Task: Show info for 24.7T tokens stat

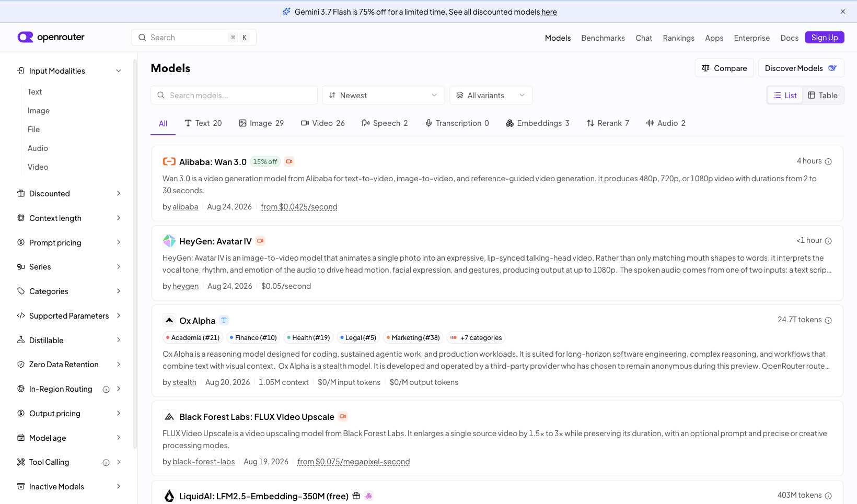Action: [828, 320]
